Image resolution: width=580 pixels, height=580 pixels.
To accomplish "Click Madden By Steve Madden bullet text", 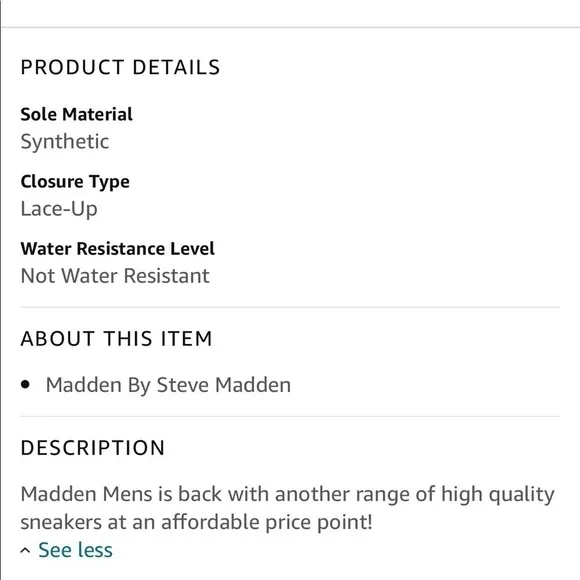I will pos(168,385).
